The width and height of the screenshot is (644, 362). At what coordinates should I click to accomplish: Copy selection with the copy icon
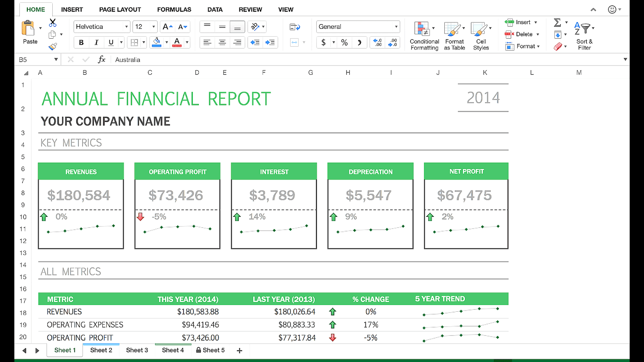pyautogui.click(x=52, y=35)
